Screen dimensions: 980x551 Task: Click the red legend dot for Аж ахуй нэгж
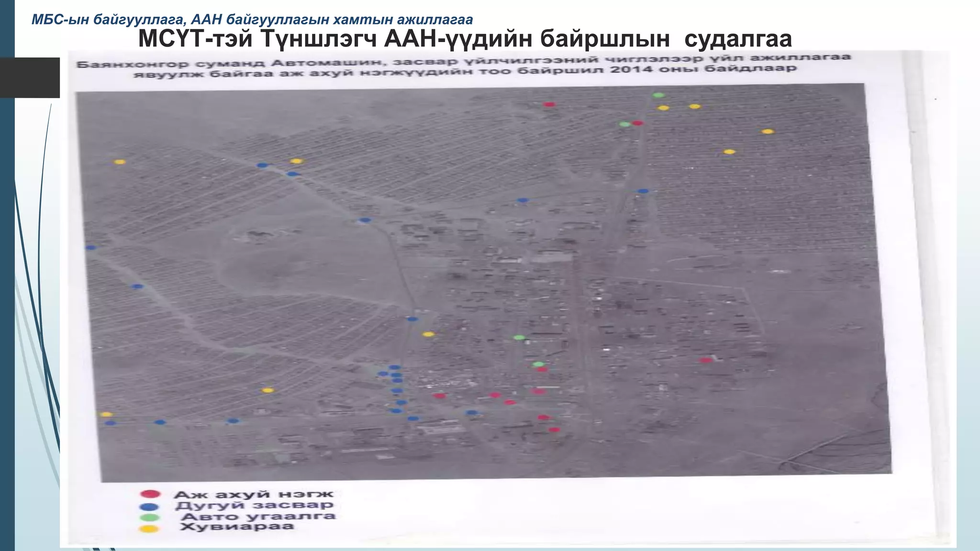[x=150, y=494]
